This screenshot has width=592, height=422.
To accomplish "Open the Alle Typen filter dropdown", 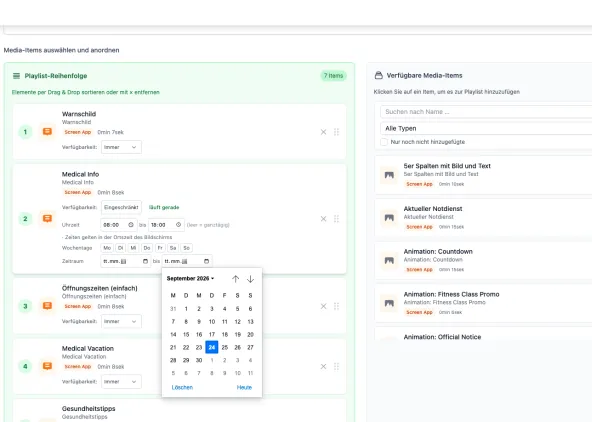I will (x=486, y=128).
